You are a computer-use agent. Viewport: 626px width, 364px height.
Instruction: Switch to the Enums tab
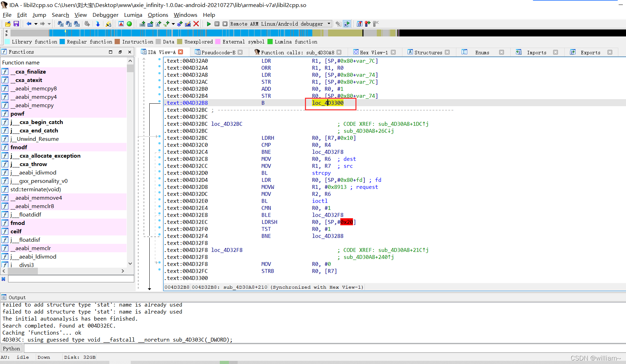pyautogui.click(x=482, y=53)
